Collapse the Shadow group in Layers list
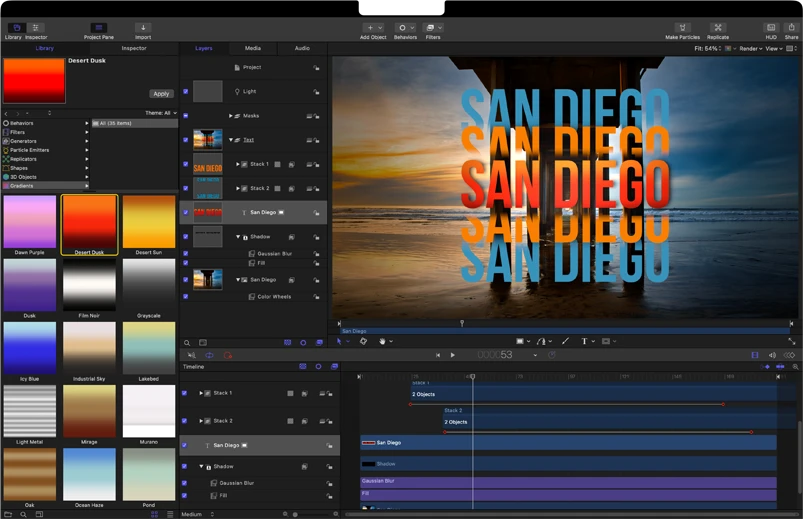Screen dimensions: 803x519 238,237
